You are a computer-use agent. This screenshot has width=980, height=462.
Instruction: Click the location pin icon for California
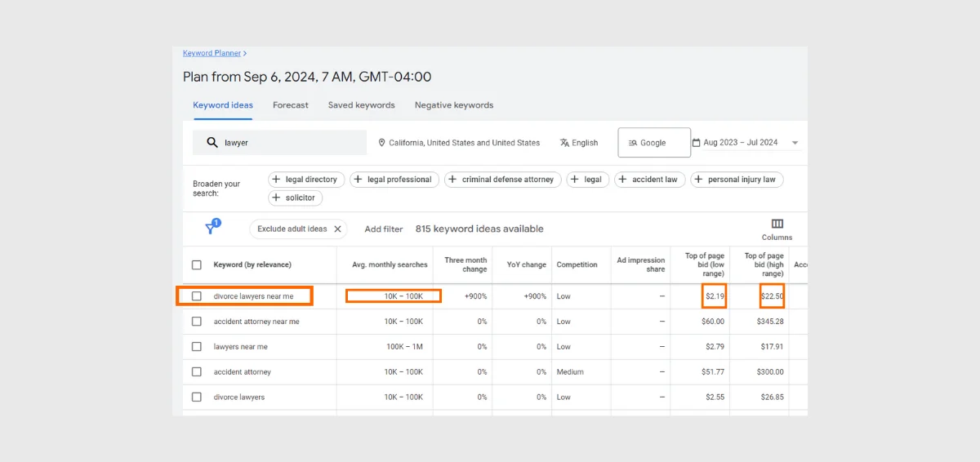pyautogui.click(x=381, y=143)
